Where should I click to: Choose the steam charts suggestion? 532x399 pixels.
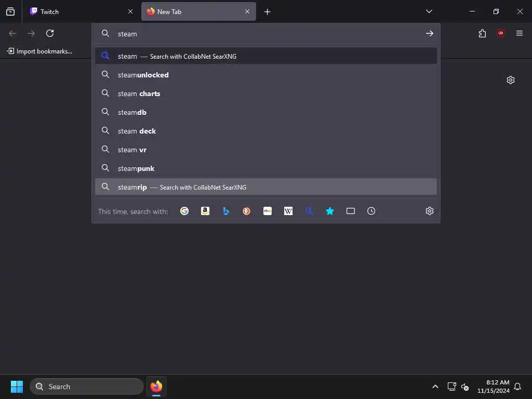pyautogui.click(x=265, y=94)
